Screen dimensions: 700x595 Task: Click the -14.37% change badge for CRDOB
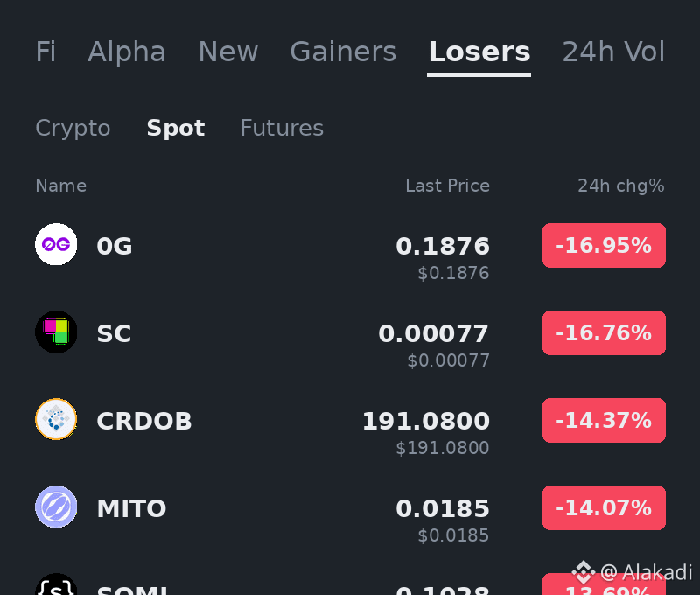pos(604,420)
